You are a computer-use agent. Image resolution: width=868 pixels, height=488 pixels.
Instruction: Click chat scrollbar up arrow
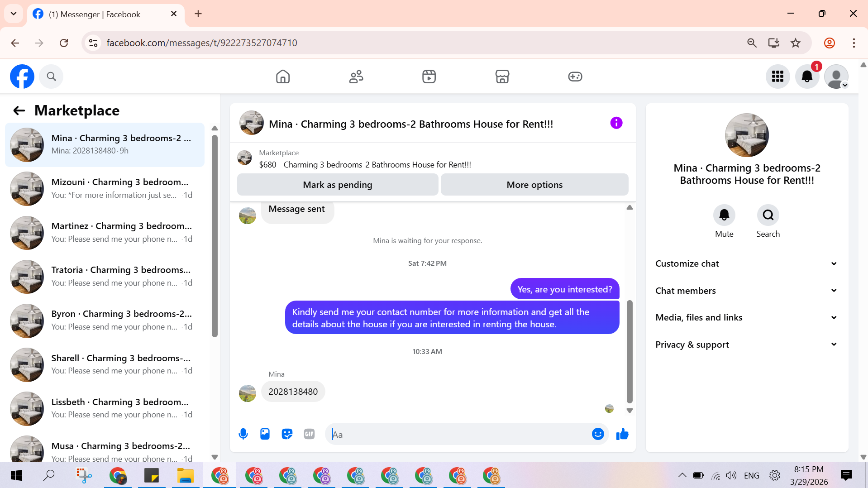[x=630, y=207]
